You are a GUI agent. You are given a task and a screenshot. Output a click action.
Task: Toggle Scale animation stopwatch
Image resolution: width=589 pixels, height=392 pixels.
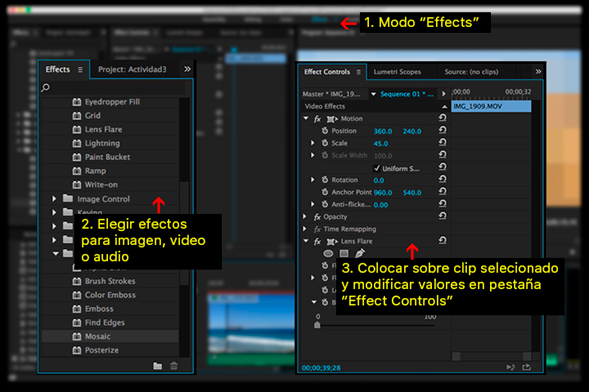[x=325, y=143]
